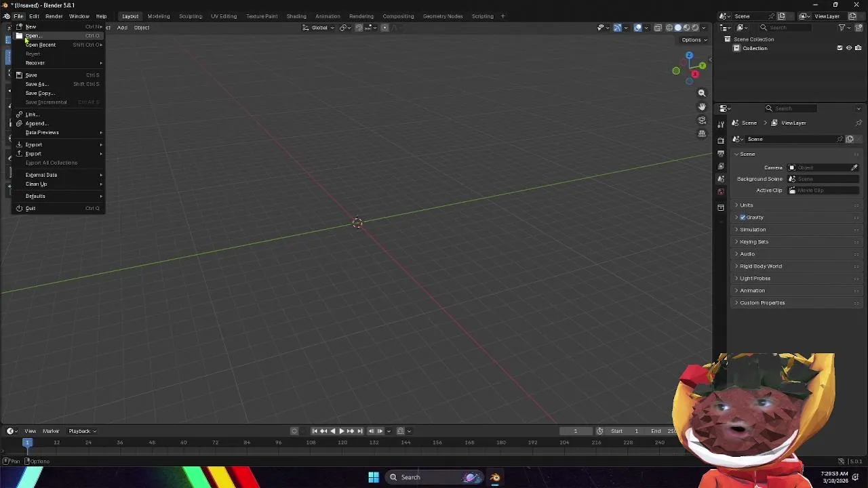Hide Collection in viewport with eye icon
Viewport: 868px width, 488px height.
click(x=848, y=48)
